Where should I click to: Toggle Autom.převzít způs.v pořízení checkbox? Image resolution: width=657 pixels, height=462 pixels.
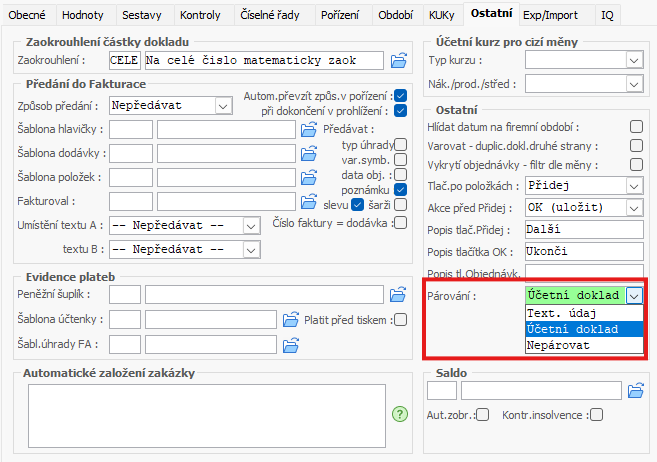[x=401, y=96]
